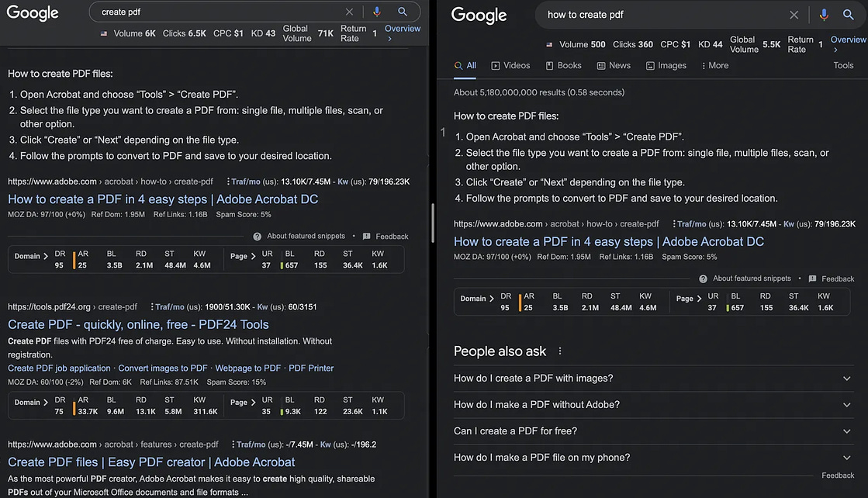868x498 pixels.
Task: Click 'About 5,180,000,000 results' stats text
Action: pyautogui.click(x=539, y=92)
